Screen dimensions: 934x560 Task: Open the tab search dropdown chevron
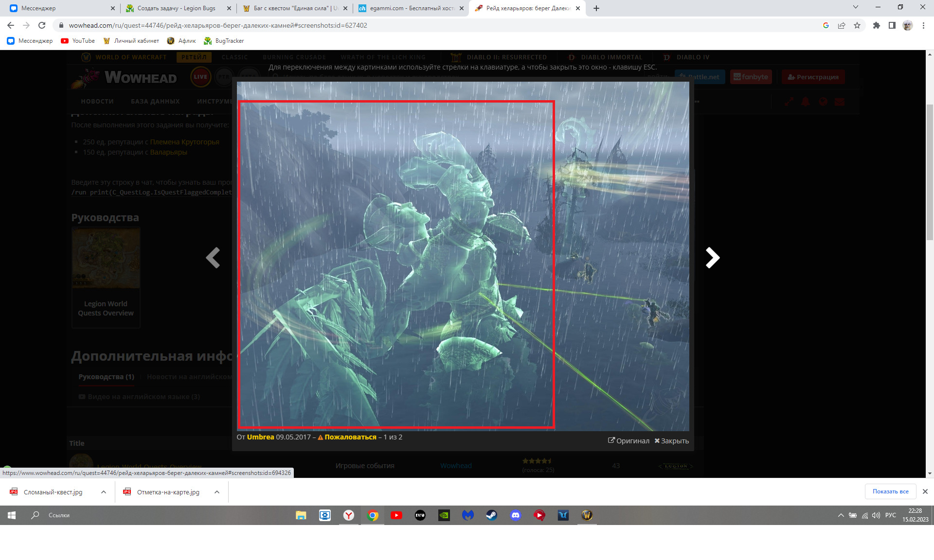[856, 7]
